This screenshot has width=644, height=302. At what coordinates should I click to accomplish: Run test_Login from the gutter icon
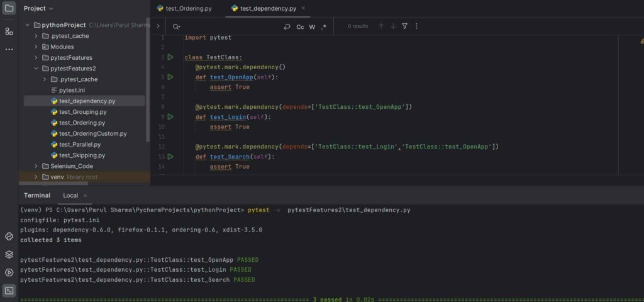pos(170,116)
